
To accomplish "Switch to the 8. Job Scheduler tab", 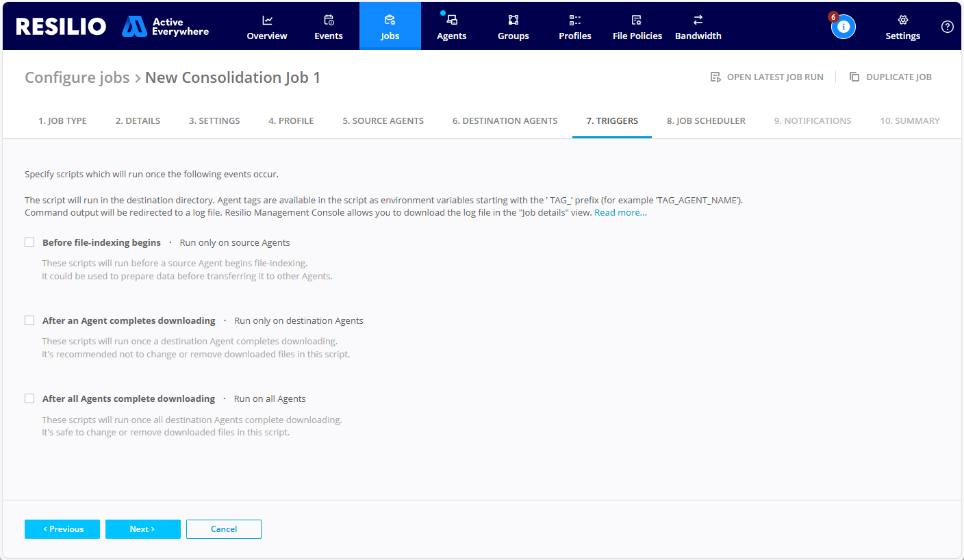I will point(706,120).
